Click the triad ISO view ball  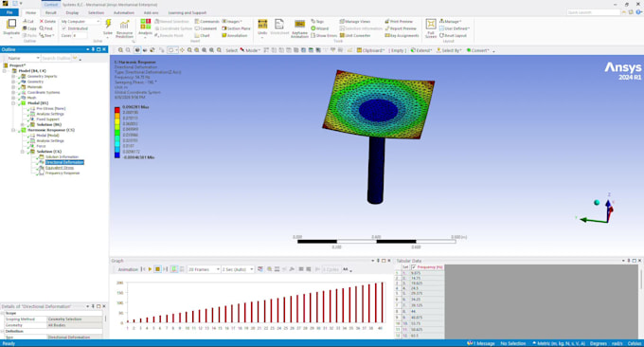[597, 202]
